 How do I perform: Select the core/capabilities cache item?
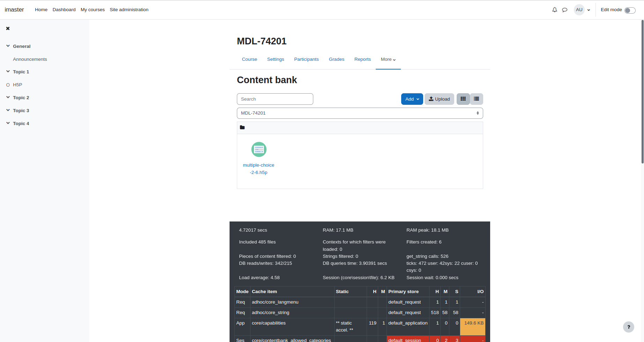[269, 323]
